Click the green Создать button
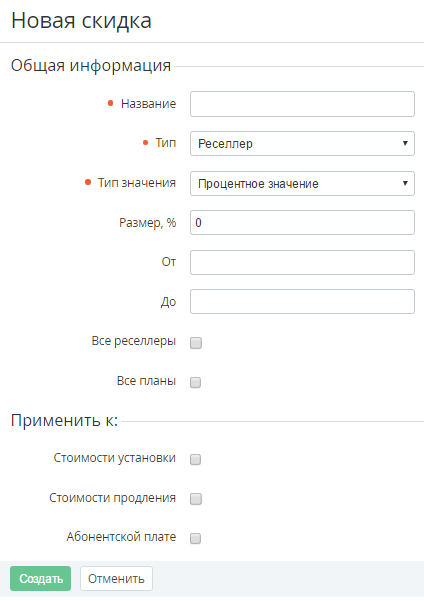424x601 pixels. (41, 578)
